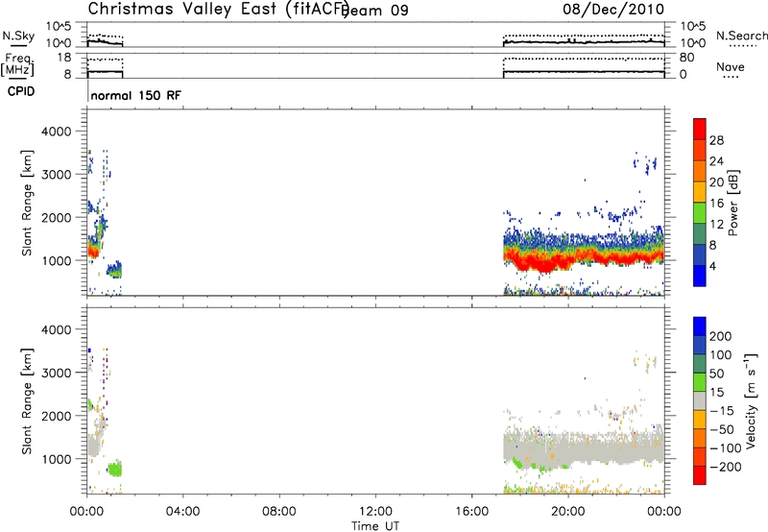The height and width of the screenshot is (532, 768).
Task: Click the 16:00 time axis label
Action: coord(471,512)
